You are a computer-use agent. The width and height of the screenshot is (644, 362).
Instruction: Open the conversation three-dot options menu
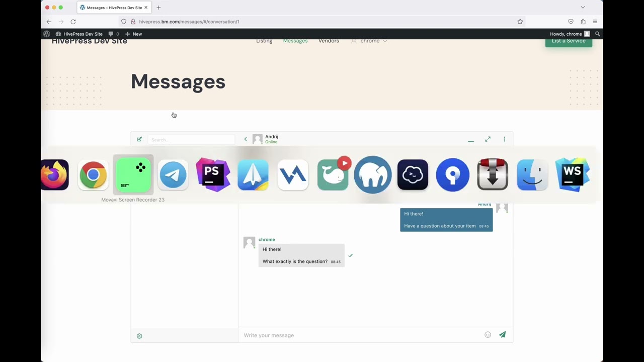(504, 139)
